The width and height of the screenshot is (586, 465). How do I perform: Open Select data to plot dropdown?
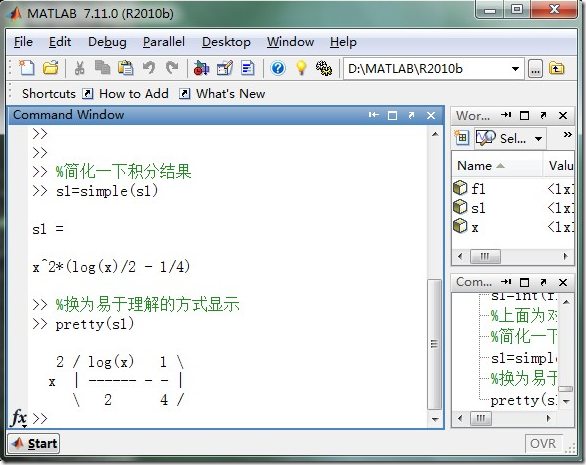click(x=510, y=138)
